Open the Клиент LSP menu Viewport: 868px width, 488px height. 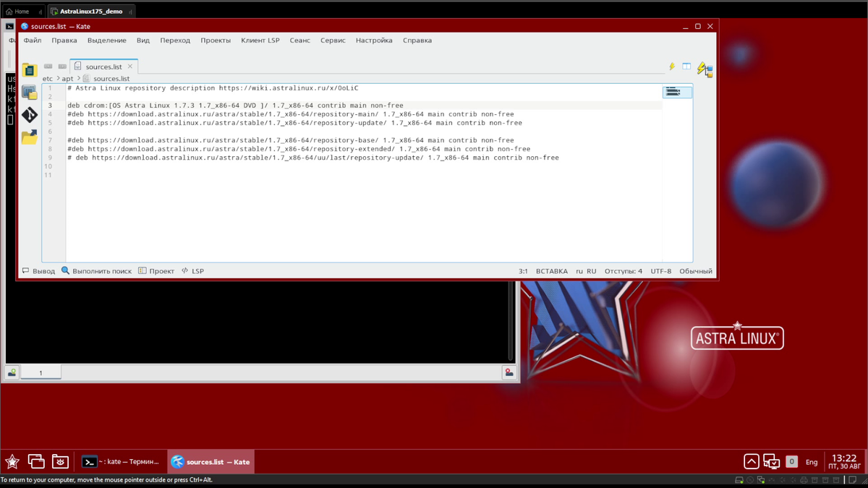coord(260,40)
